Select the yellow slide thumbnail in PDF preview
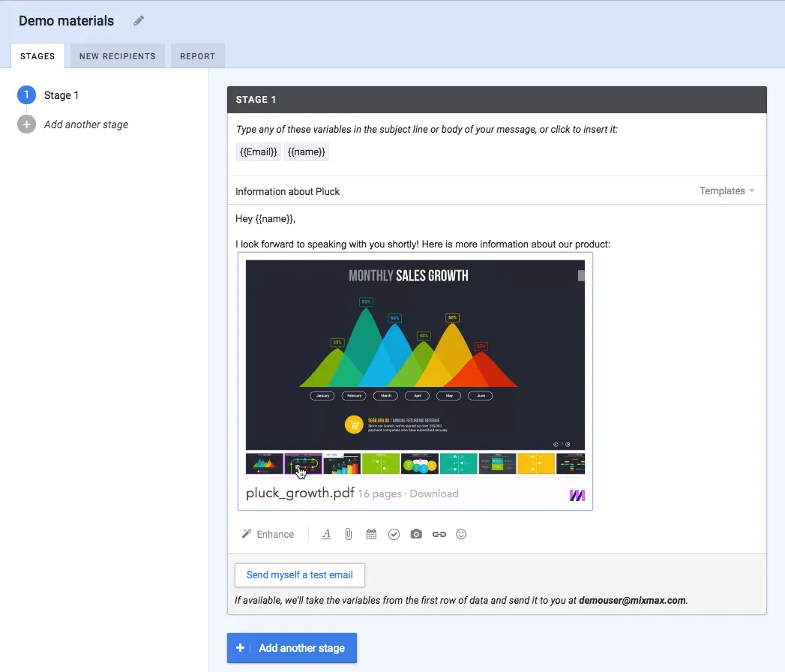785x672 pixels. click(535, 463)
